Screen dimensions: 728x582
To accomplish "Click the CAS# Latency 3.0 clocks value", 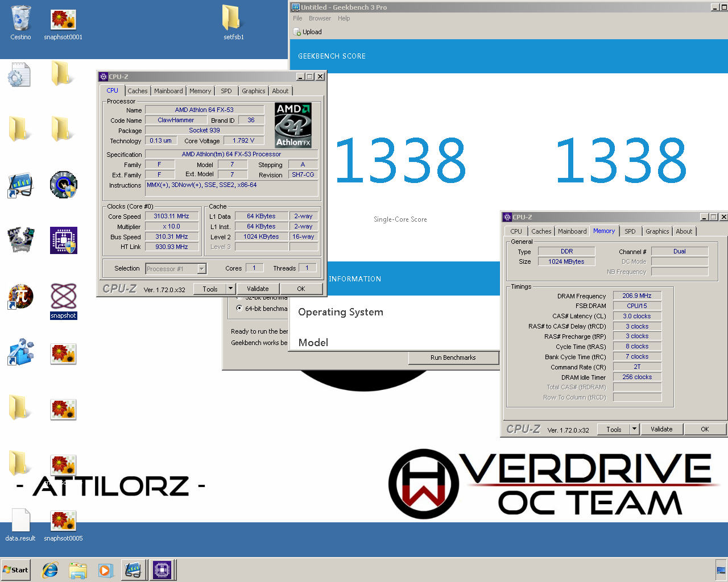I will pos(637,316).
